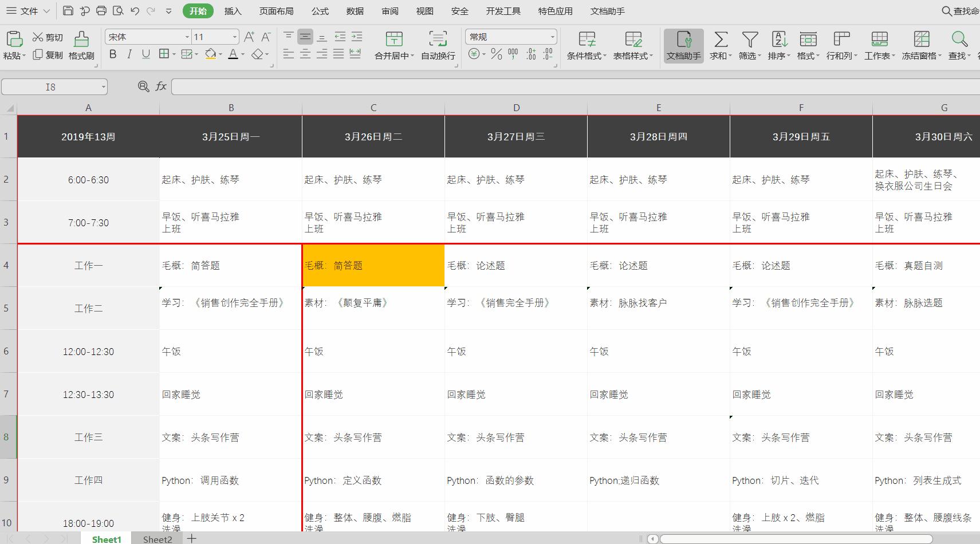This screenshot has width=980, height=544.
Task: Toggle italic formatting
Action: 129,54
